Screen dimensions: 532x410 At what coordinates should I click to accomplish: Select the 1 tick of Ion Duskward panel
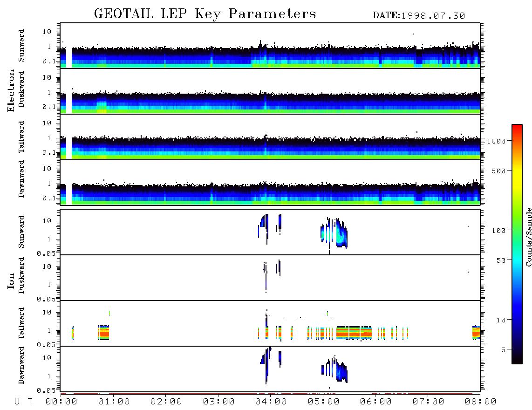click(x=49, y=285)
